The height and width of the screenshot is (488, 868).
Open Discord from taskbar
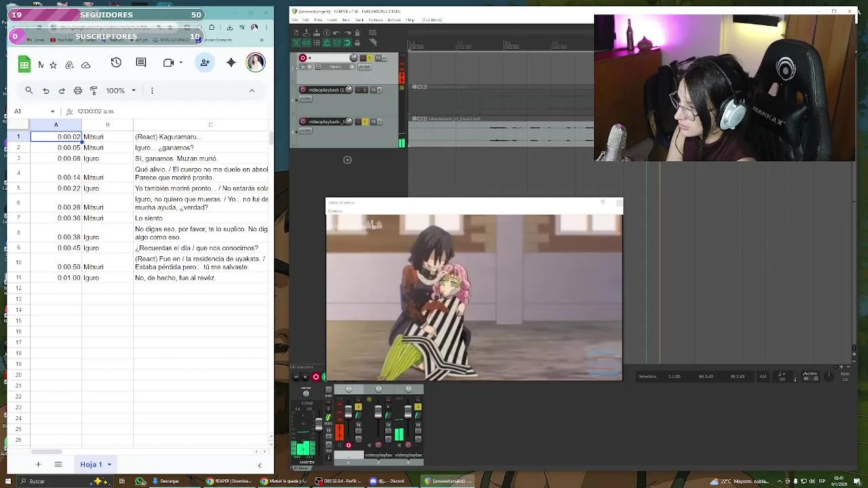point(388,481)
